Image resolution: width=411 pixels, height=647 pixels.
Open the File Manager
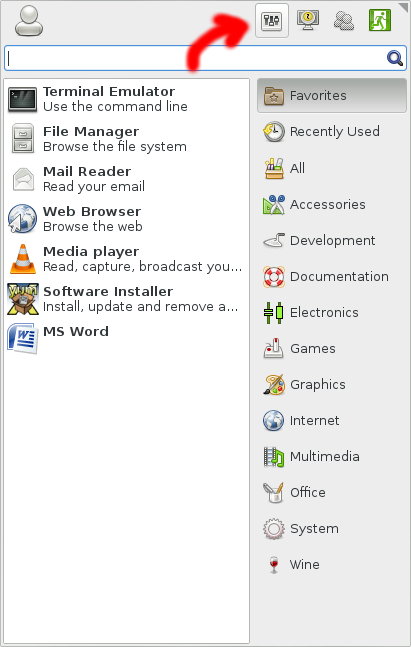pyautogui.click(x=126, y=139)
